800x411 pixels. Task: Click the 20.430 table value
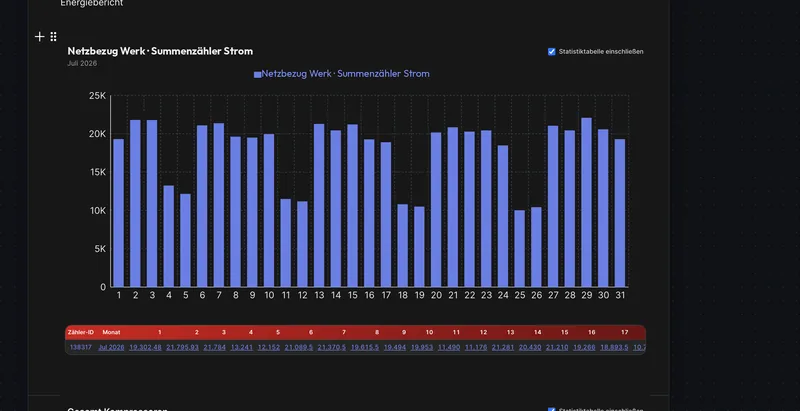[x=530, y=347]
